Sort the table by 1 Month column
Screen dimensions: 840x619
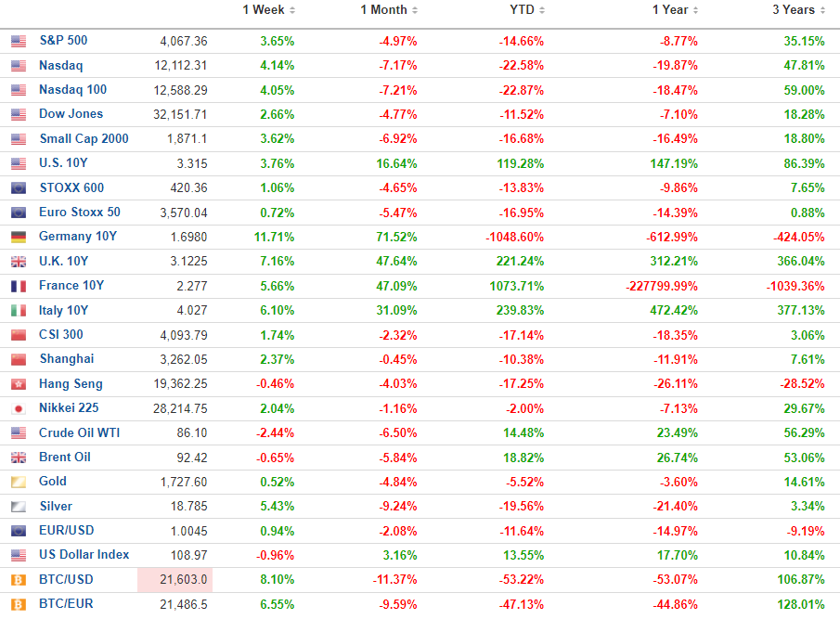pyautogui.click(x=389, y=9)
